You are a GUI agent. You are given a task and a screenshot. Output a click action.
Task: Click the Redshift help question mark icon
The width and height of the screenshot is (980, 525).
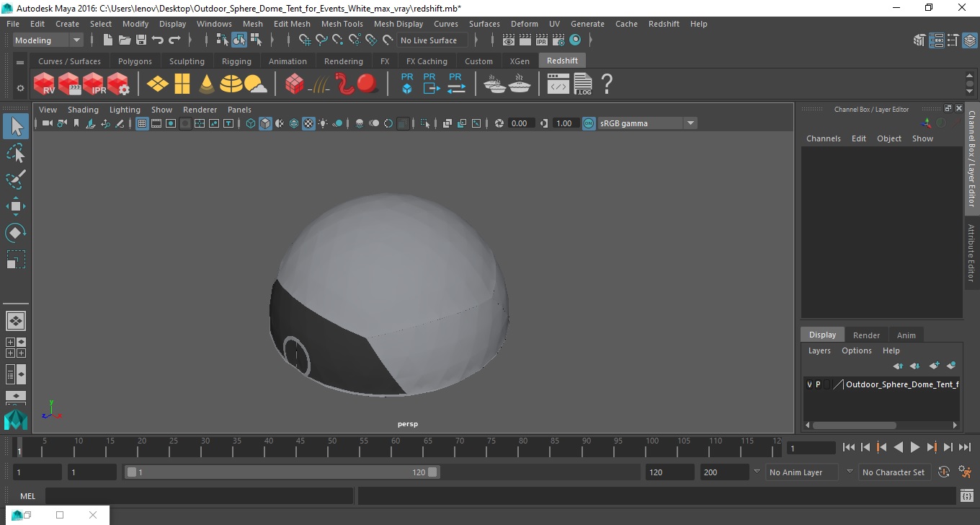[x=607, y=84]
